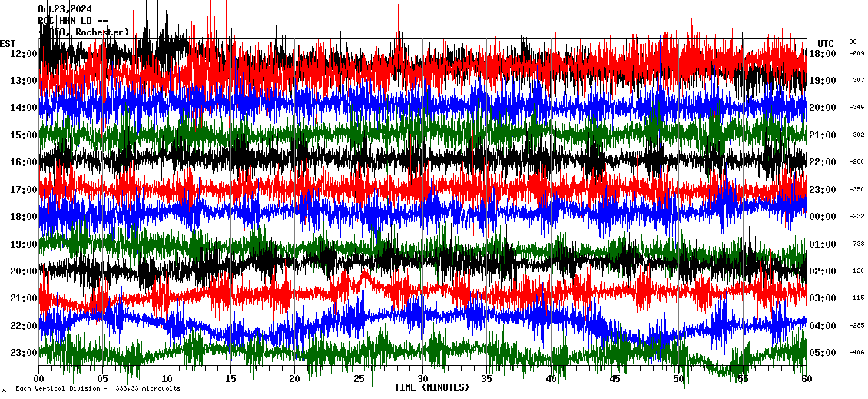Click the TIME (MINUTES) axis title
Screen dimensions: 868x399
point(432,387)
